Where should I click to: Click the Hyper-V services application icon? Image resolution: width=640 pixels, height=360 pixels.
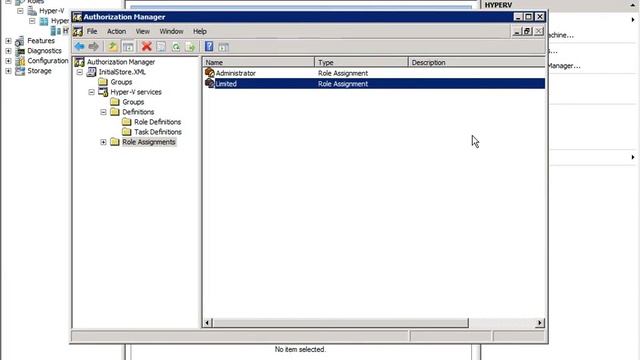click(x=103, y=92)
